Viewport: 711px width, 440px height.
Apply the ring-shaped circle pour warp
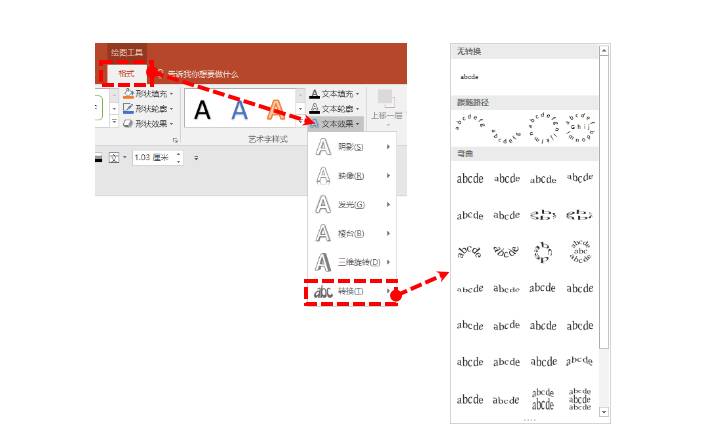point(543,252)
